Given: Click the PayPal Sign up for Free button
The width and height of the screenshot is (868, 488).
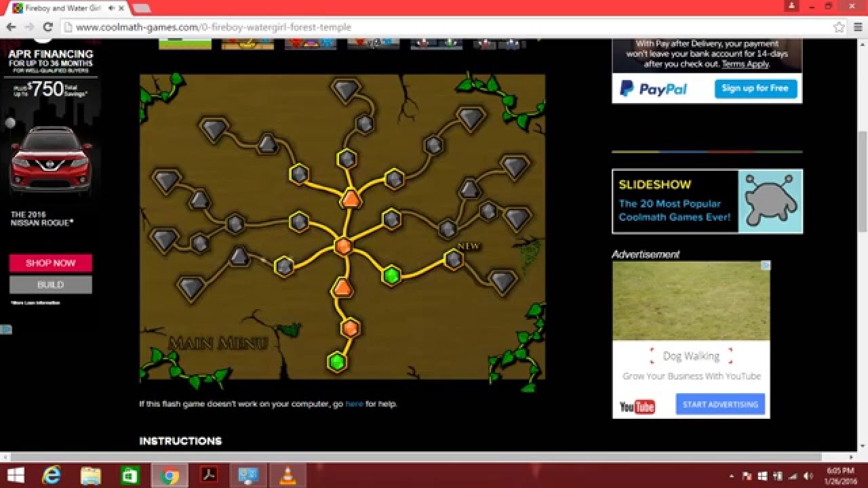Looking at the screenshot, I should (755, 88).
